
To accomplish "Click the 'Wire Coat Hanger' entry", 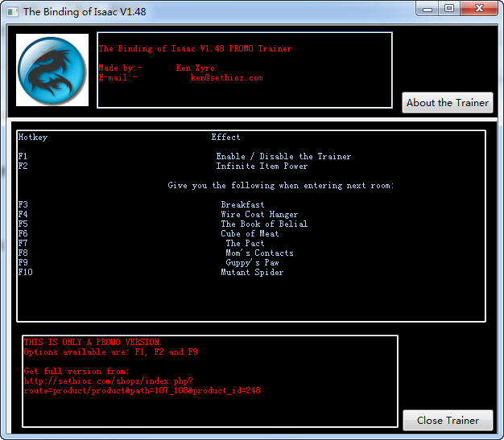I will pos(259,214).
